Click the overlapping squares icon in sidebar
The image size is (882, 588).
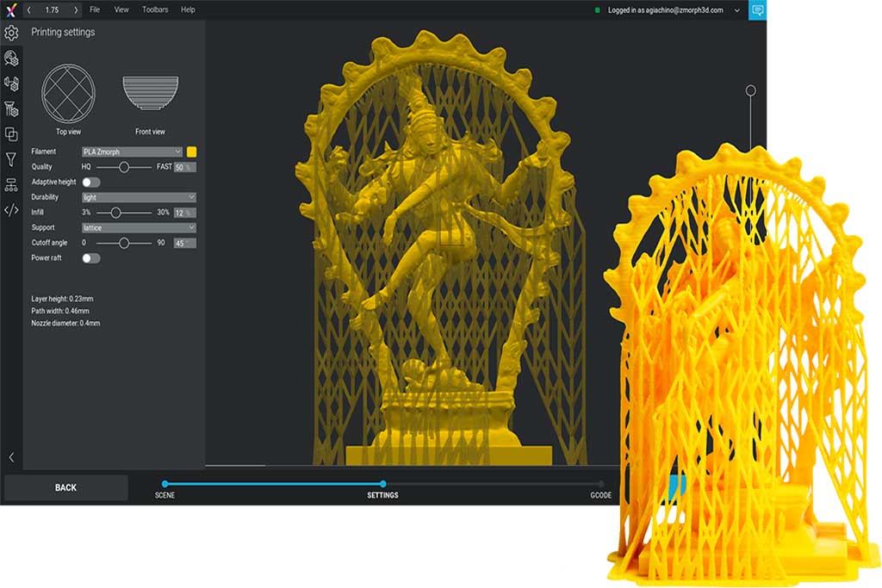(x=11, y=134)
